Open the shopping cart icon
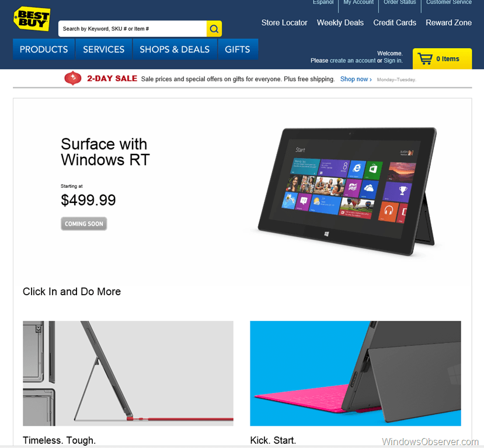Image resolution: width=484 pixels, height=448 pixels. click(x=425, y=58)
